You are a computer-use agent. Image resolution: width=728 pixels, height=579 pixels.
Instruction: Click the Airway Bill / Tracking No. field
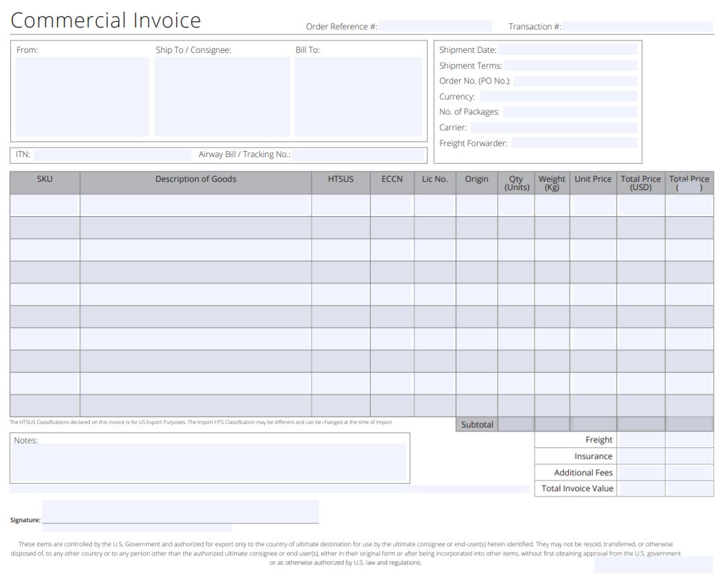pos(360,154)
